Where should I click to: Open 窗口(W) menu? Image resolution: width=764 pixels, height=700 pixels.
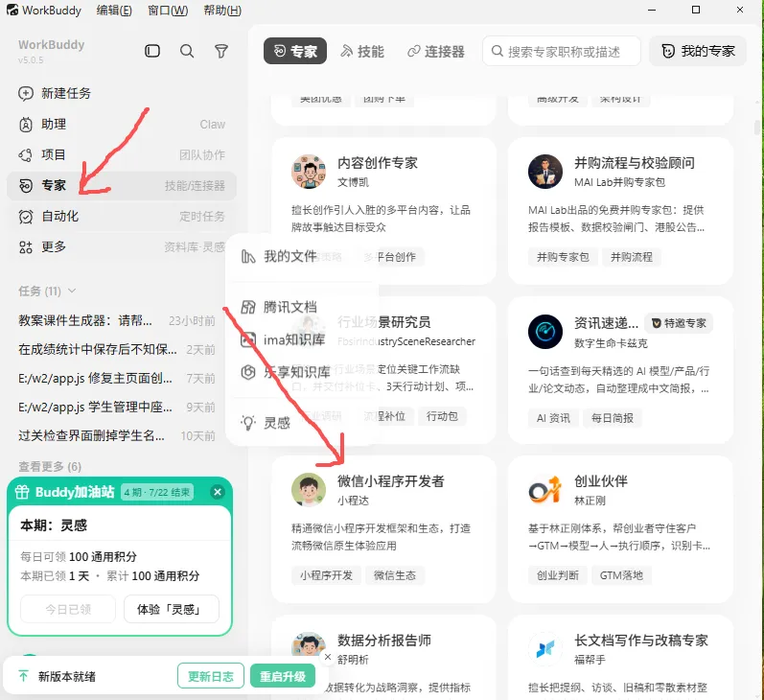[168, 11]
